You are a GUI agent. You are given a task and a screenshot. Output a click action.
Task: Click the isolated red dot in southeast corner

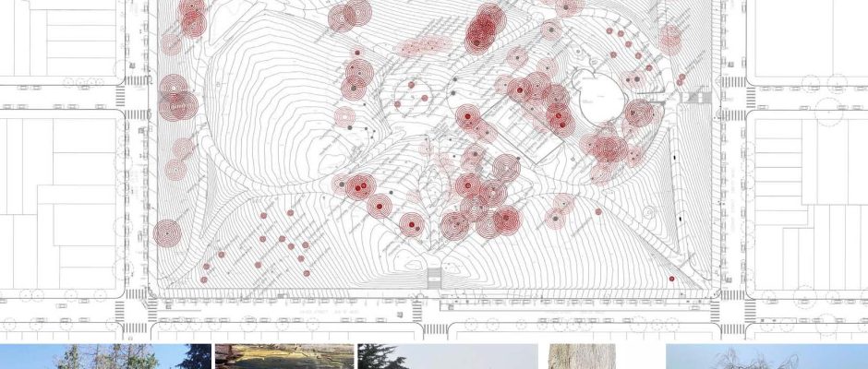coord(671,279)
